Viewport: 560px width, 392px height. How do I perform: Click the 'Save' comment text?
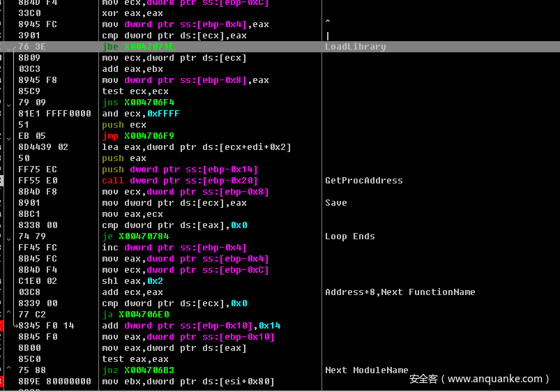335,203
